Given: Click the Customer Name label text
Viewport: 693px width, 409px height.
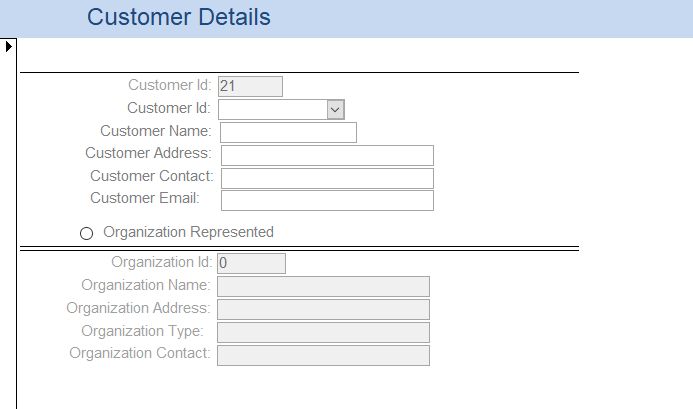Looking at the screenshot, I should pyautogui.click(x=155, y=131).
